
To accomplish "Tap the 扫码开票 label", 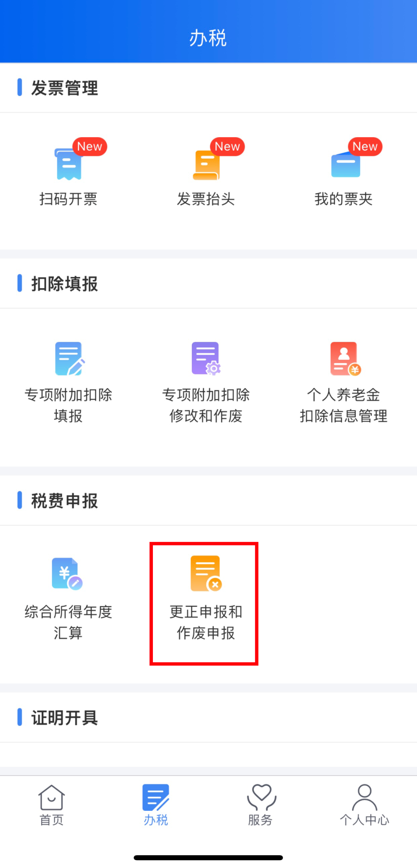I will click(x=68, y=199).
